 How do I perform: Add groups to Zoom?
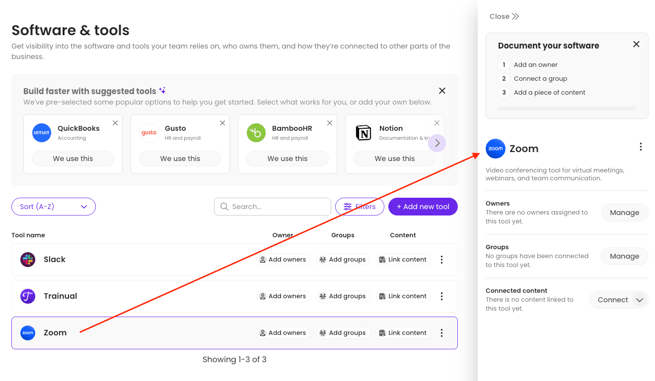coord(343,333)
